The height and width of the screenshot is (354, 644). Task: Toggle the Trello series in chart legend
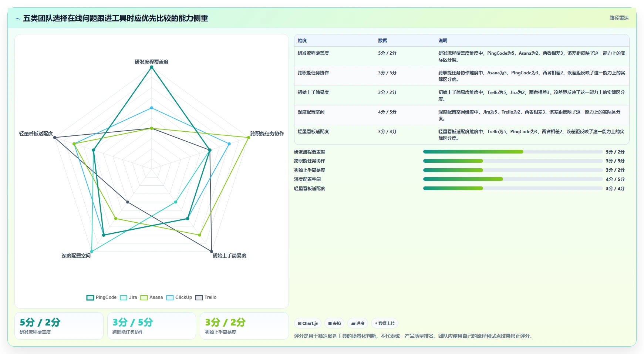click(x=206, y=297)
